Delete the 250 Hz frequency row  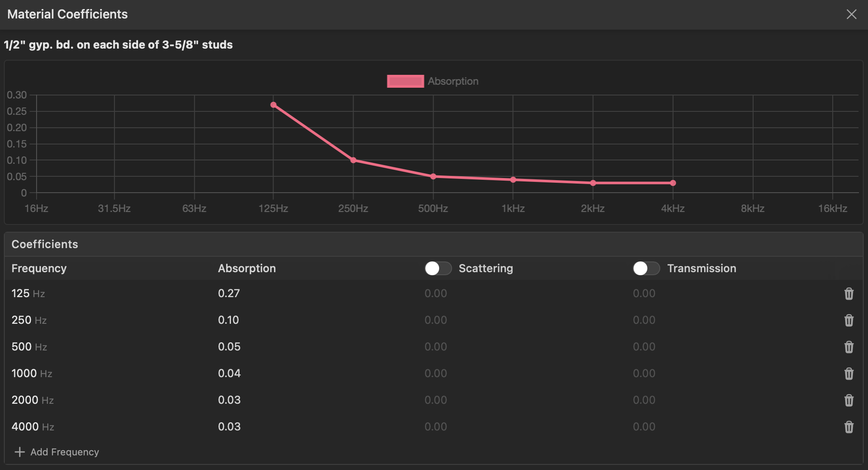tap(849, 320)
